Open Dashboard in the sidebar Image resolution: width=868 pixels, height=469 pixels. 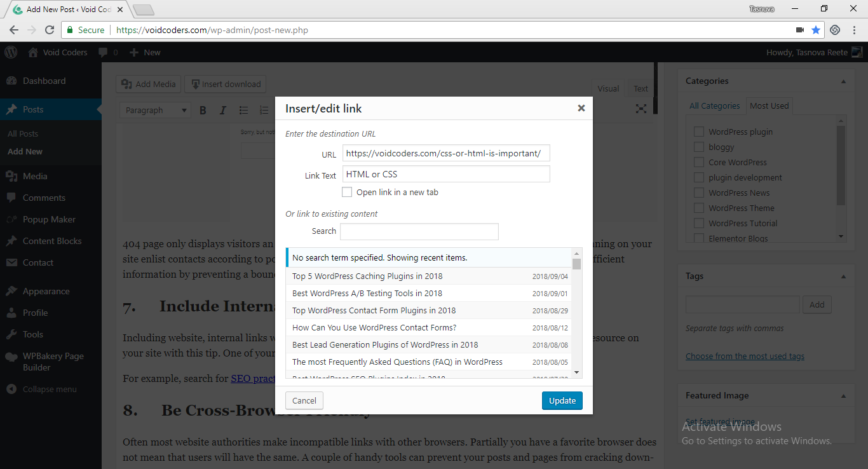click(x=51, y=81)
